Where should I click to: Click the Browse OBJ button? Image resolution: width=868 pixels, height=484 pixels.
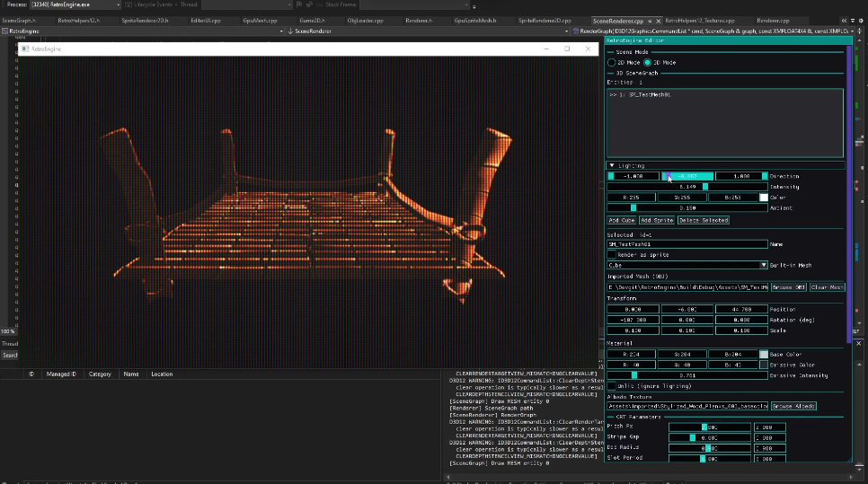pos(789,286)
